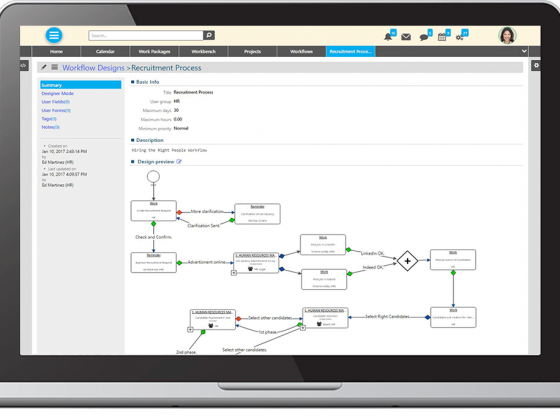Select the Post job in Indeed node
Image resolution: width=560 pixels, height=420 pixels.
(324, 279)
